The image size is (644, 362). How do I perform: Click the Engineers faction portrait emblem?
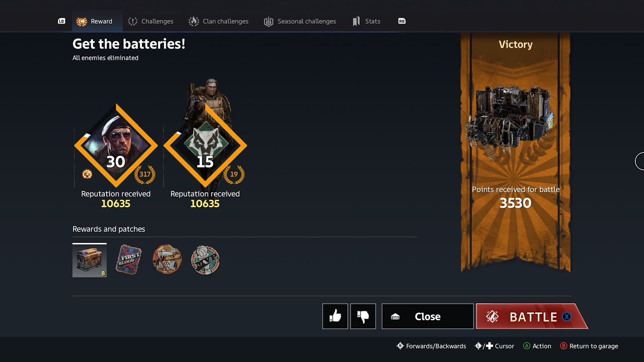click(116, 145)
